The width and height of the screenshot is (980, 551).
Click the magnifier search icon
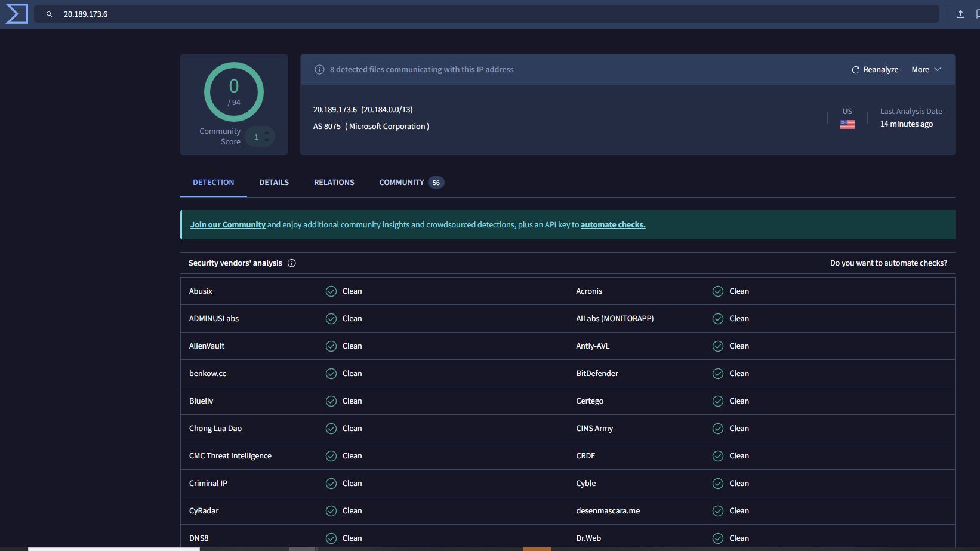(x=50, y=14)
